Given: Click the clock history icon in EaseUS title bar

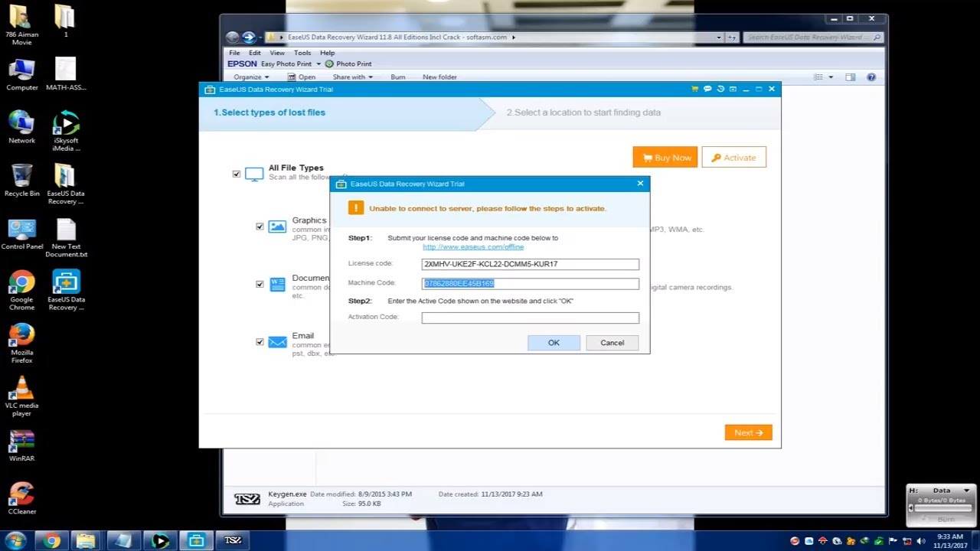Looking at the screenshot, I should 720,89.
